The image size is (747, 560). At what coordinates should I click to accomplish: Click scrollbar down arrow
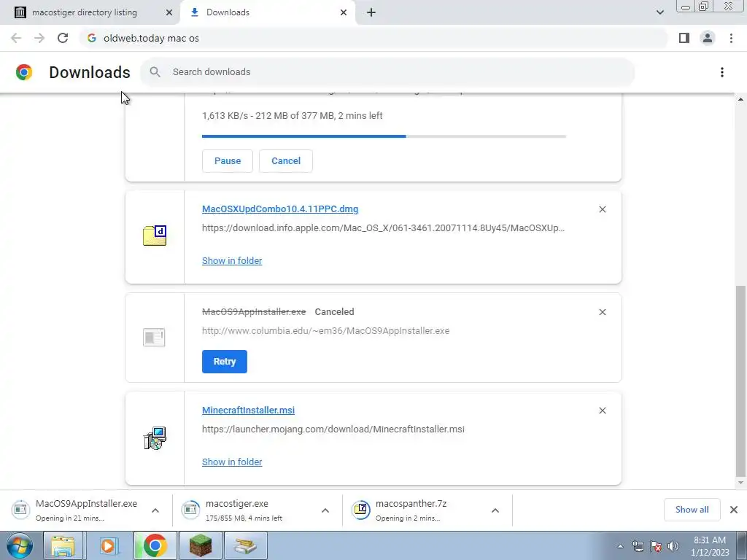click(740, 483)
